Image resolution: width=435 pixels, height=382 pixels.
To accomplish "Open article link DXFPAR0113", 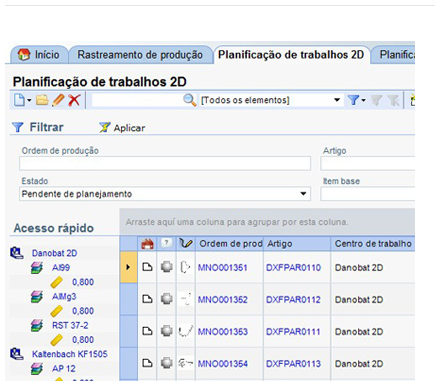I will [x=293, y=364].
